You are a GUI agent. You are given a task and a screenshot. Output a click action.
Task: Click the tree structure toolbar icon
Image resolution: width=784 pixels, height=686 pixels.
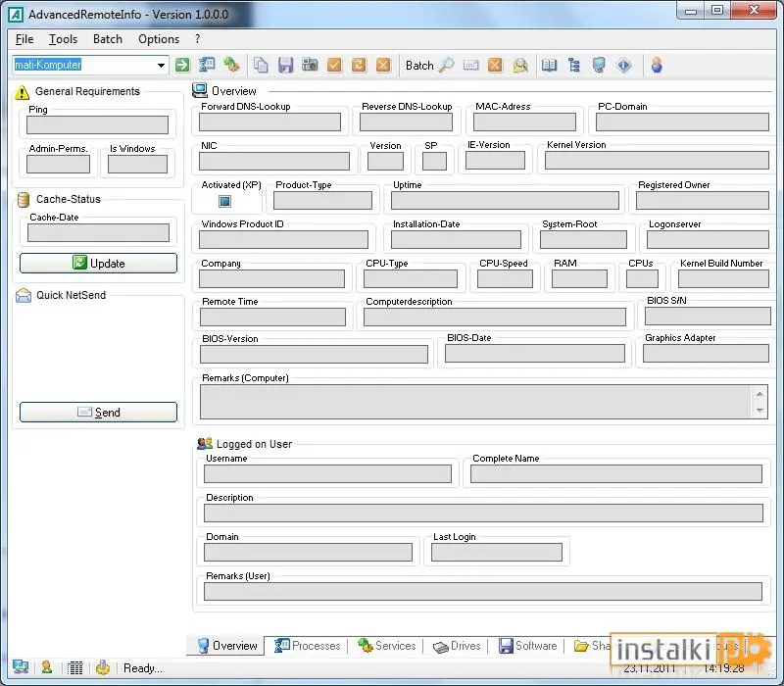[x=574, y=65]
